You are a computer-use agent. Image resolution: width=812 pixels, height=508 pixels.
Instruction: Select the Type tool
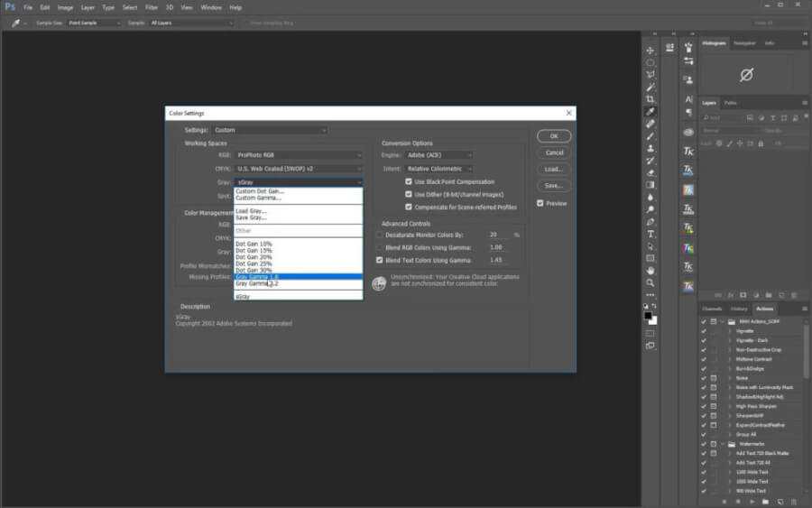650,234
